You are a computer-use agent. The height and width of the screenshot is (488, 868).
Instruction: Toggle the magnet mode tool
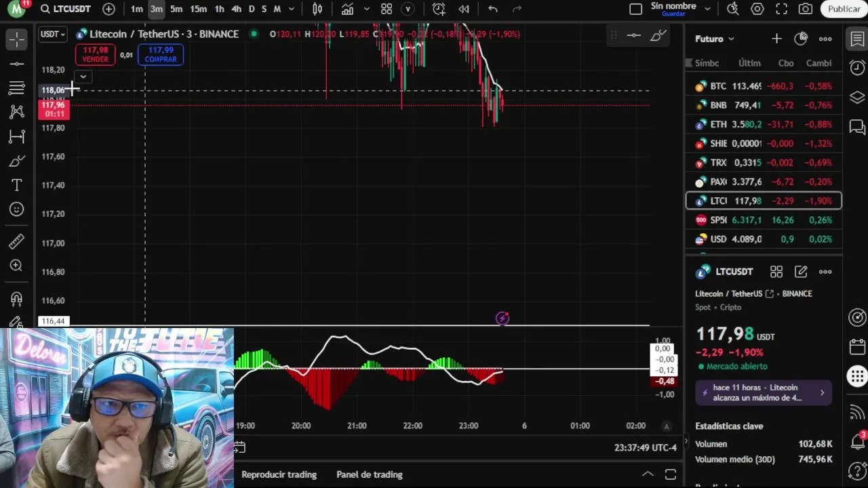click(x=17, y=298)
